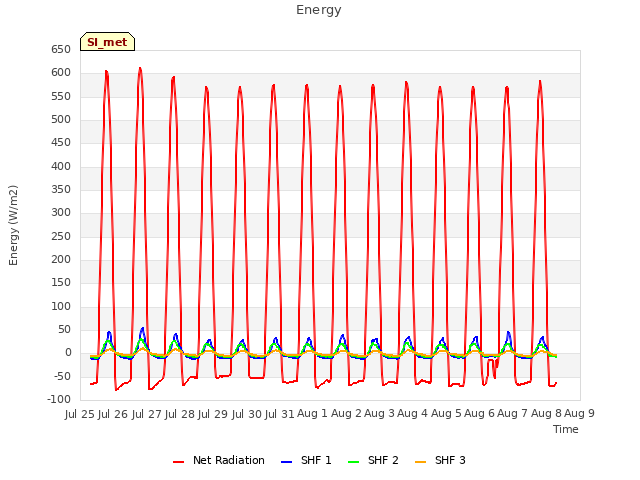The width and height of the screenshot is (640, 480).
Task: Click the 250 y-axis tick label
Action: point(61,236)
